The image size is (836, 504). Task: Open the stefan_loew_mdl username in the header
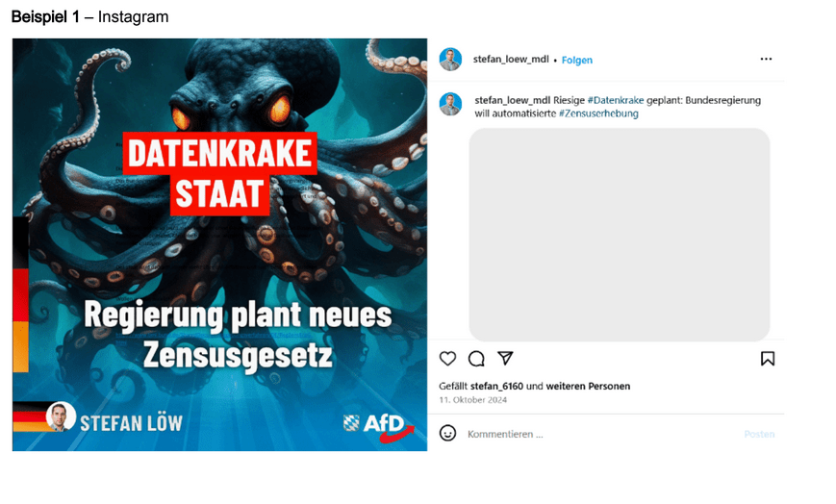(x=511, y=60)
